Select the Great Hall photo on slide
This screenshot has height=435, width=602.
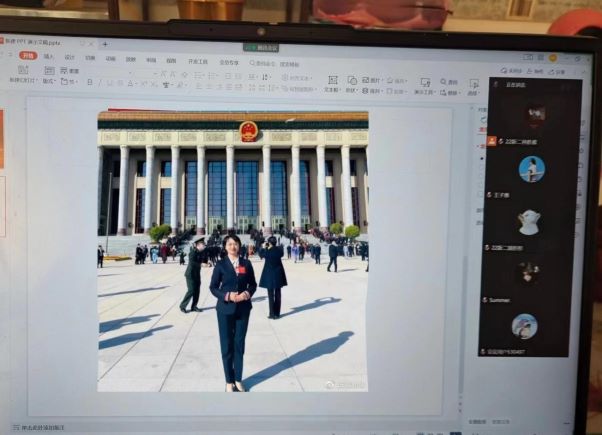(x=233, y=251)
